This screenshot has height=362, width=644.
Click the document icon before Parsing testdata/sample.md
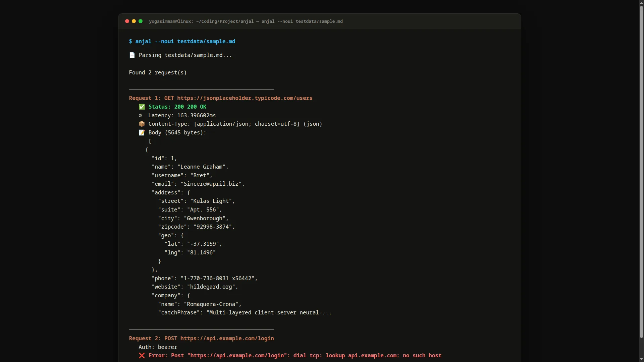point(132,55)
